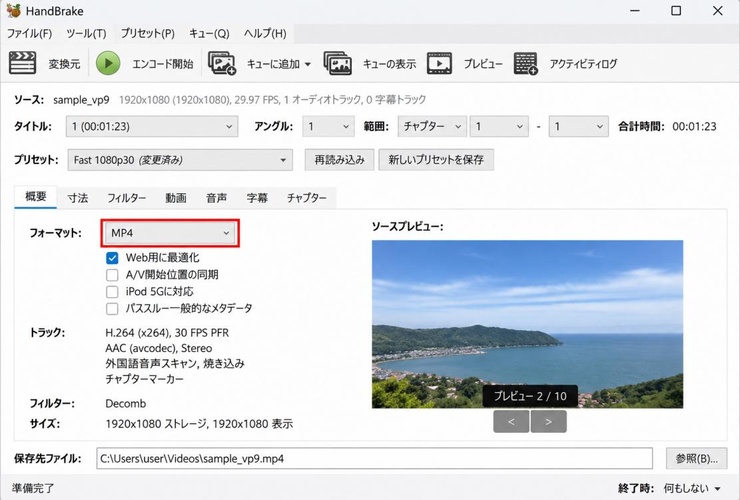Click the プレビュー preview icon

pos(439,63)
